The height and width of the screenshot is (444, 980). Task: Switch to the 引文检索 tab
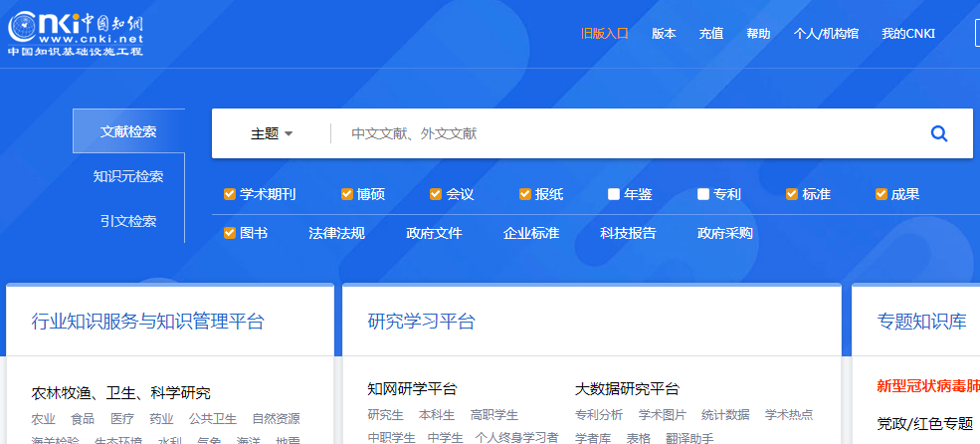pos(128,221)
